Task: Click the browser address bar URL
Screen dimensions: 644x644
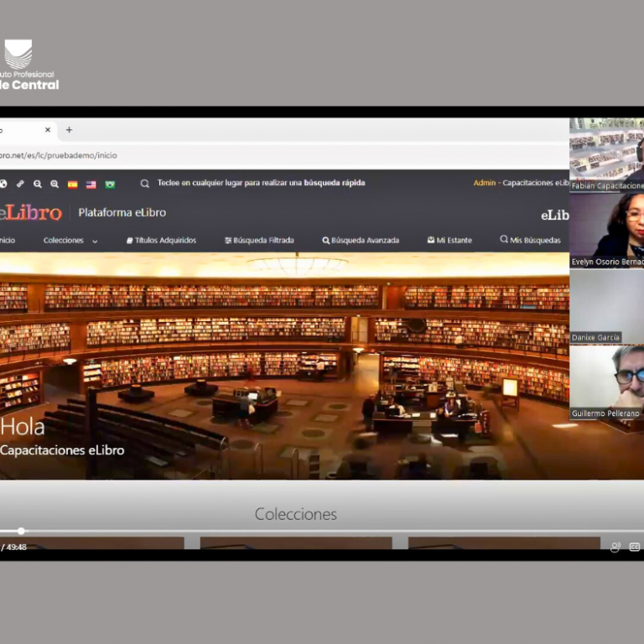Action: point(59,155)
